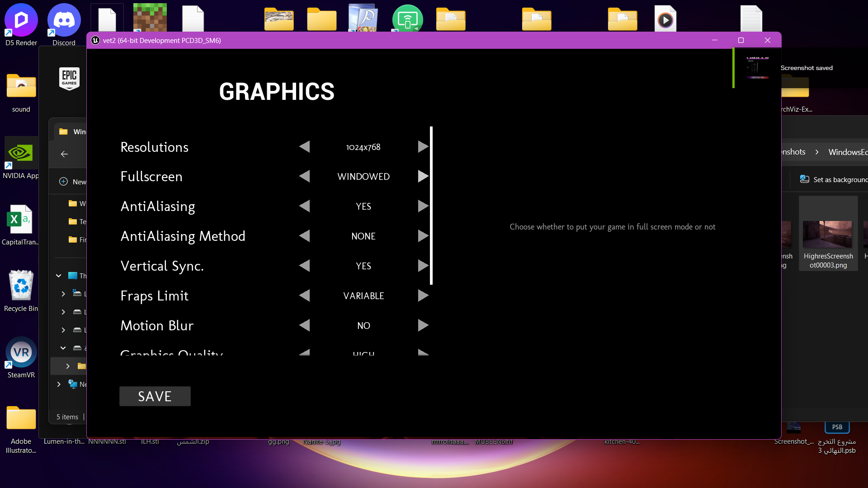Toggle Motion Blur with right arrow
Image resolution: width=868 pixels, height=488 pixels.
point(423,325)
